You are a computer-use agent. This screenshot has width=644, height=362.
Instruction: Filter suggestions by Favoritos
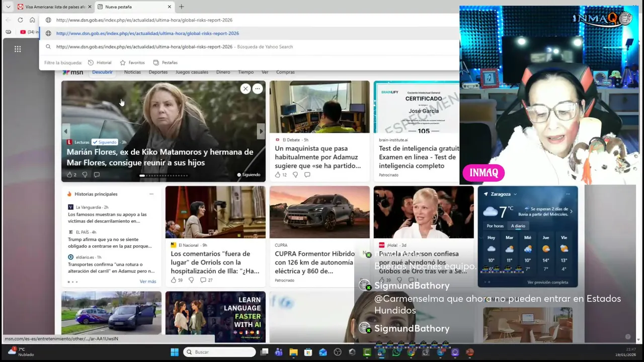click(x=132, y=63)
